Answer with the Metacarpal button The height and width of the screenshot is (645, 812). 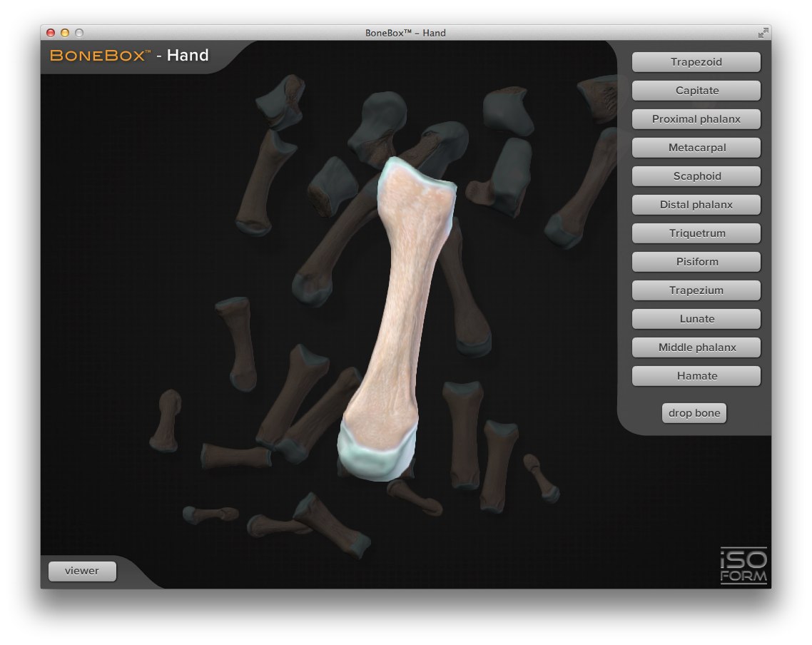click(696, 148)
